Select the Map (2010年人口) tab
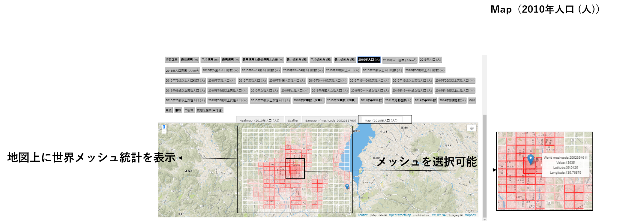The width and height of the screenshot is (644, 221). pos(381,121)
